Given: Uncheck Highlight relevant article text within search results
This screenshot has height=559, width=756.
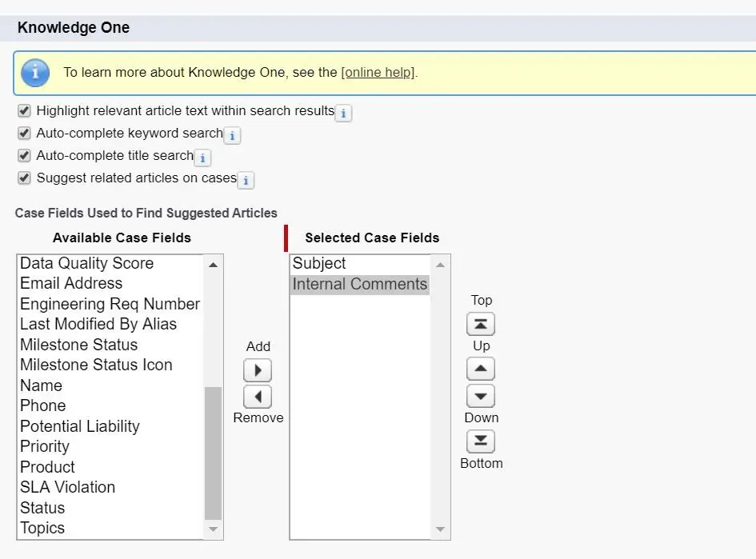Looking at the screenshot, I should tap(24, 111).
